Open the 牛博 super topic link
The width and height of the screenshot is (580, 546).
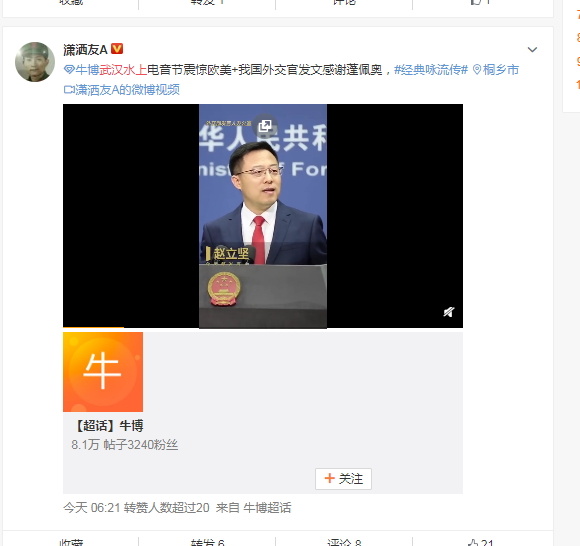82,70
